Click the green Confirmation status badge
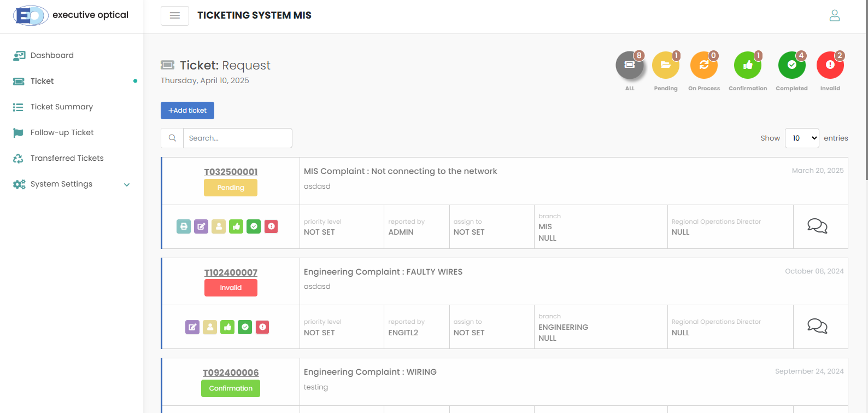The image size is (868, 413). pos(231,388)
